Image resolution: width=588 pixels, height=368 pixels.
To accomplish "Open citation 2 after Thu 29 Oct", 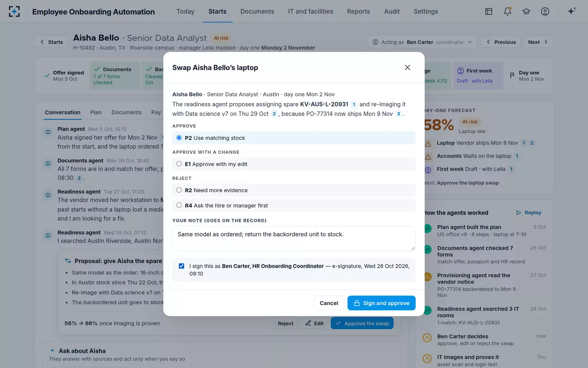I will (x=274, y=114).
